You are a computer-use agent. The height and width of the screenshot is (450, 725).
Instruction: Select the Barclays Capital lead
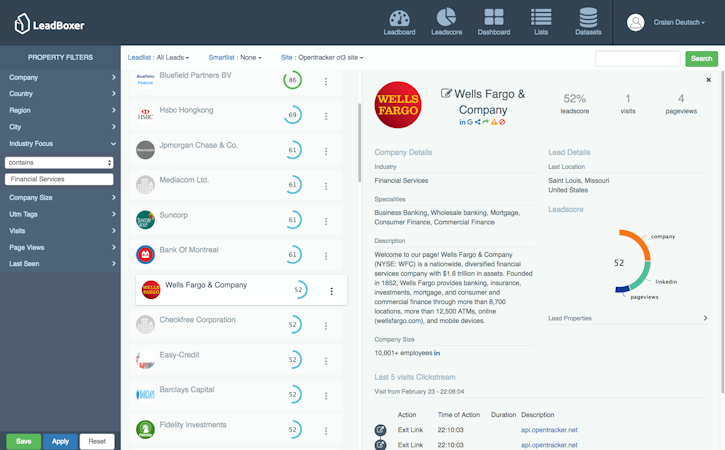point(236,395)
